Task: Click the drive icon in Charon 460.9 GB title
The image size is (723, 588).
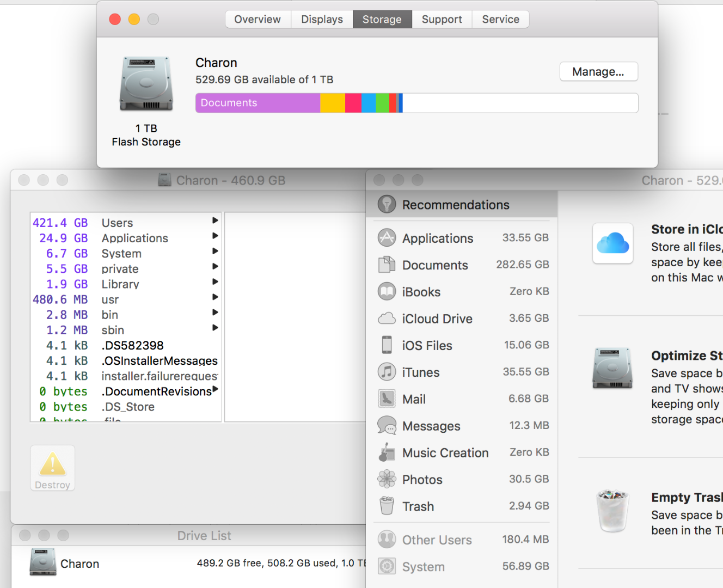Action: tap(164, 180)
